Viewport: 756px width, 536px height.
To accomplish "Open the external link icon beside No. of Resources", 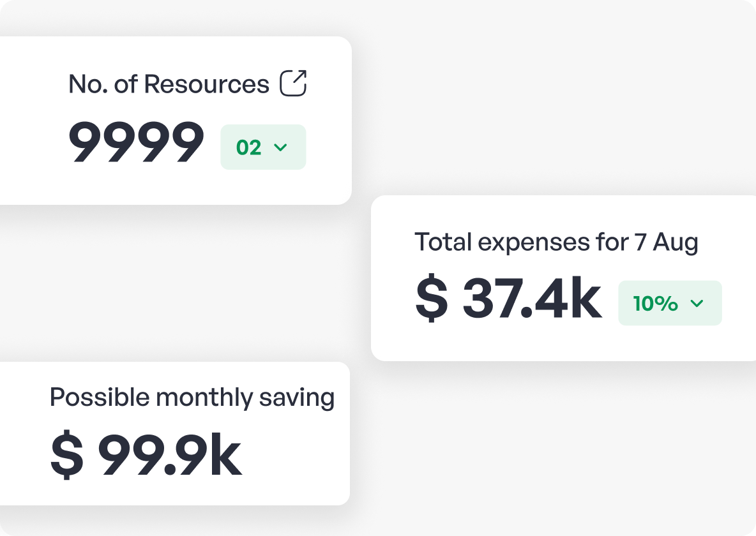I will pos(294,84).
